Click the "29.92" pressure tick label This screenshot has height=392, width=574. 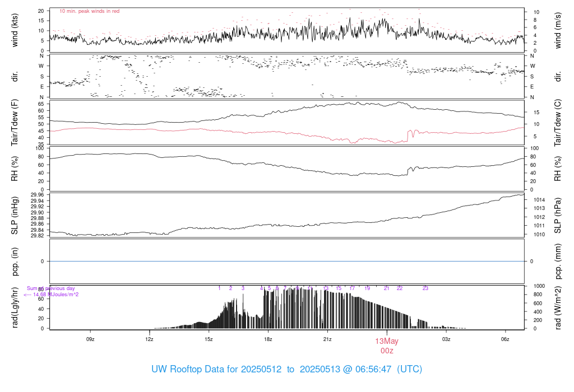click(38, 207)
